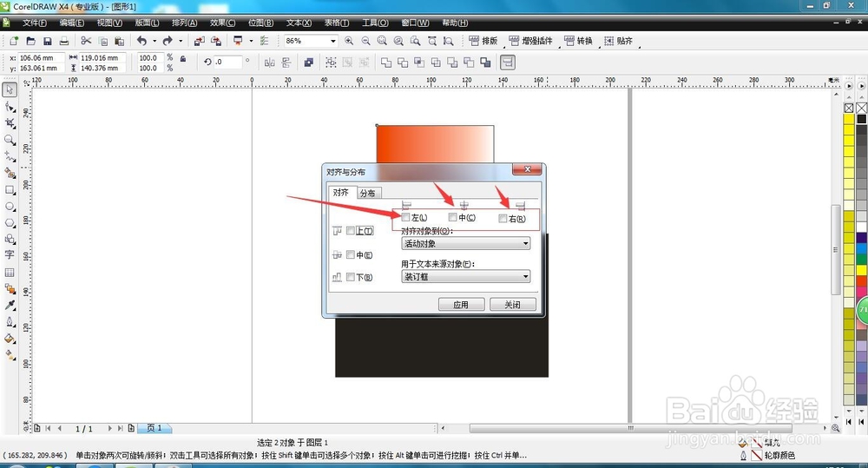868x468 pixels.
Task: Undo the last action
Action: (x=142, y=41)
